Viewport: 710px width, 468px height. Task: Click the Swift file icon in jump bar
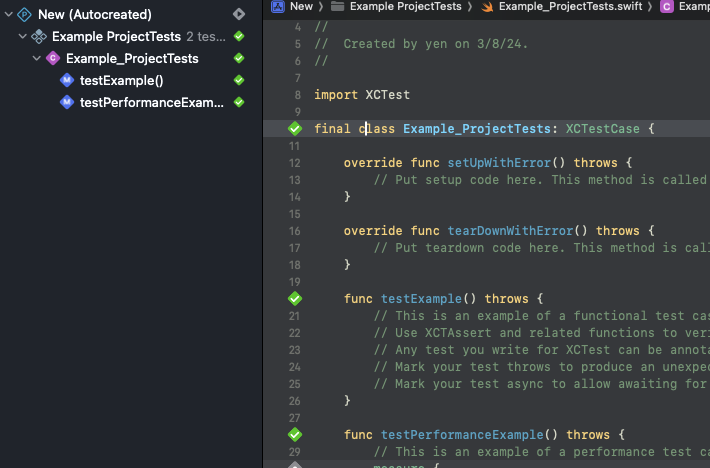pyautogui.click(x=487, y=6)
